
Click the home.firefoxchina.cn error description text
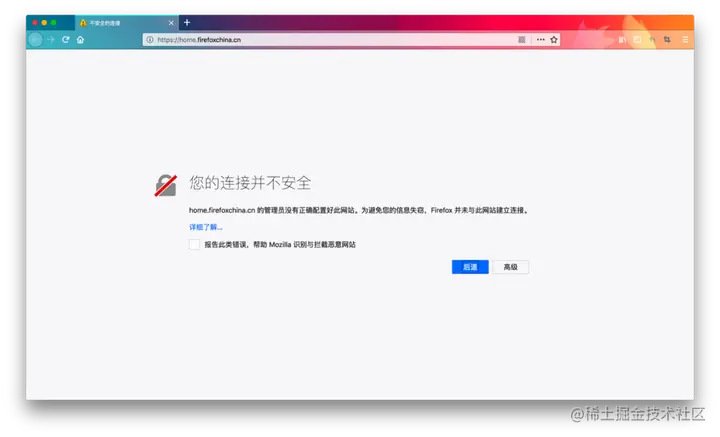click(359, 210)
